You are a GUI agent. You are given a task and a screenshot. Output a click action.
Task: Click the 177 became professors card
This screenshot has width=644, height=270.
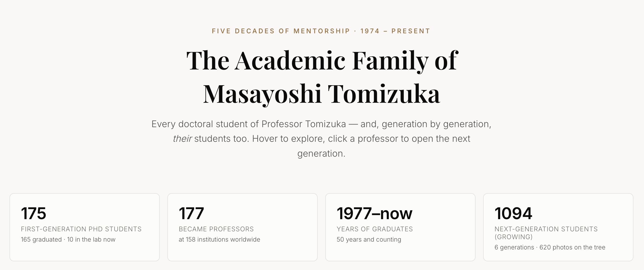[242, 227]
